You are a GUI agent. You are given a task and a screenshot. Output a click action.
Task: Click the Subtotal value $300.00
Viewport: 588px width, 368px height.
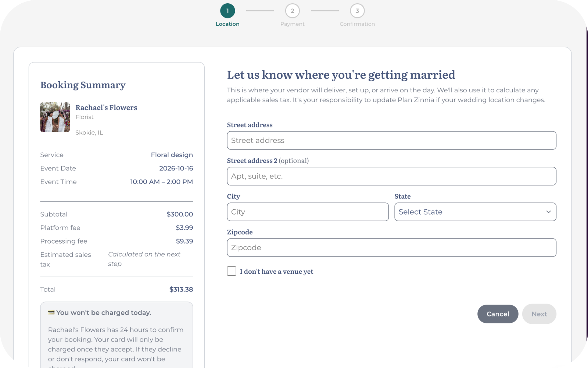(180, 214)
